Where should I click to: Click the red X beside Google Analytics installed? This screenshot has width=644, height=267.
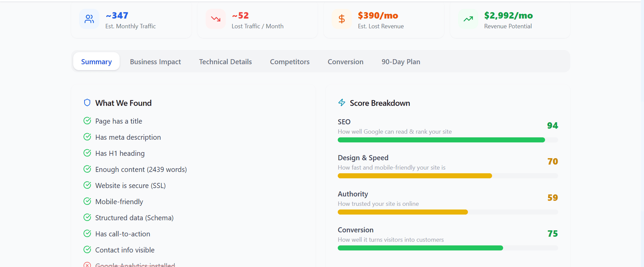[x=87, y=265]
